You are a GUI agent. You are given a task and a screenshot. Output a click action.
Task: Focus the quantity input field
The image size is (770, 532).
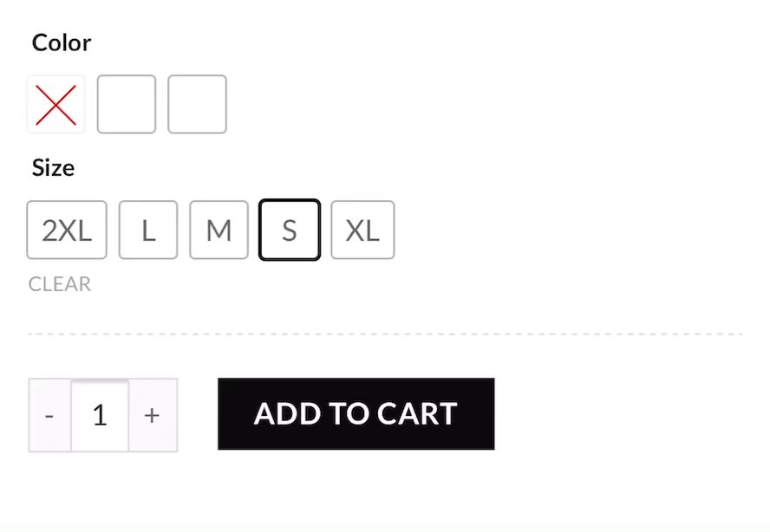pos(100,415)
